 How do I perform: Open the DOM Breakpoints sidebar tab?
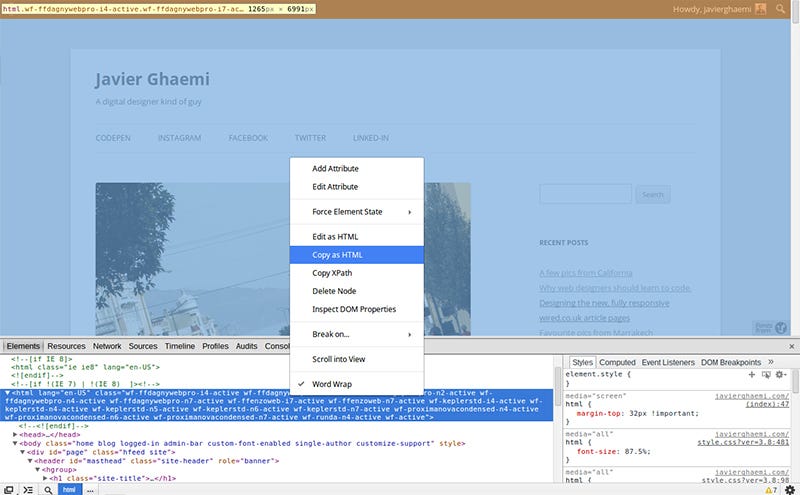(x=731, y=362)
